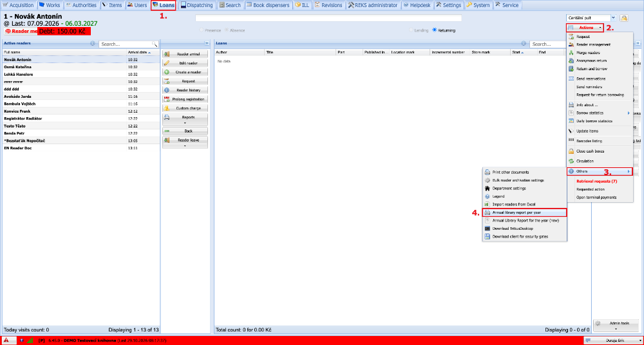This screenshot has height=345, width=644.
Task: Click the Barcodes listing icon
Action: pyautogui.click(x=571, y=141)
